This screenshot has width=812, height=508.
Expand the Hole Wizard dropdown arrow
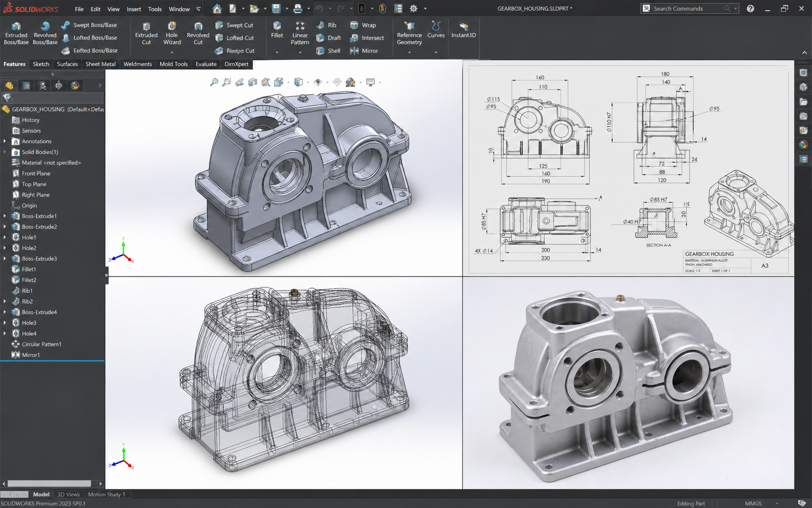tap(172, 52)
